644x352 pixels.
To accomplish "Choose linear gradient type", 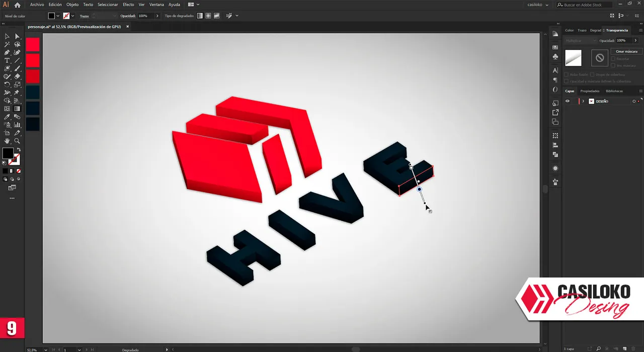I will click(200, 16).
